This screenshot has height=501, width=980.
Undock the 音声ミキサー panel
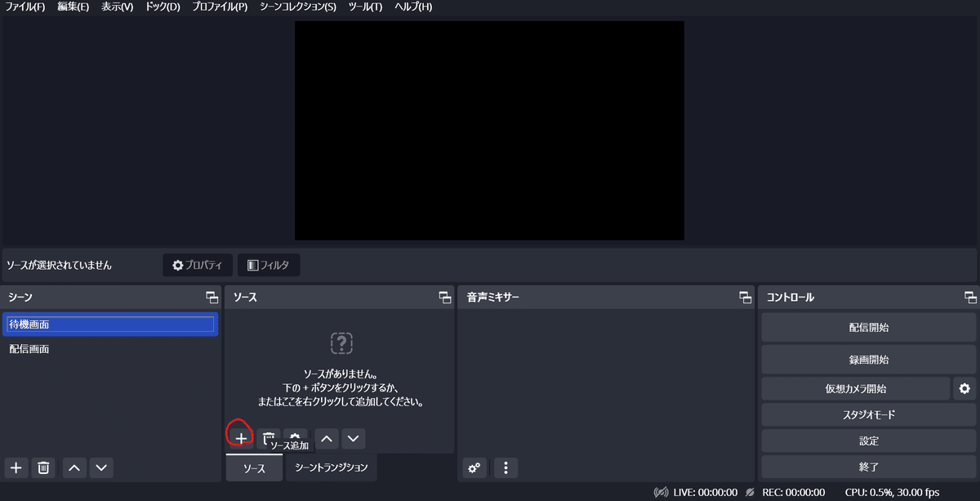tap(745, 297)
